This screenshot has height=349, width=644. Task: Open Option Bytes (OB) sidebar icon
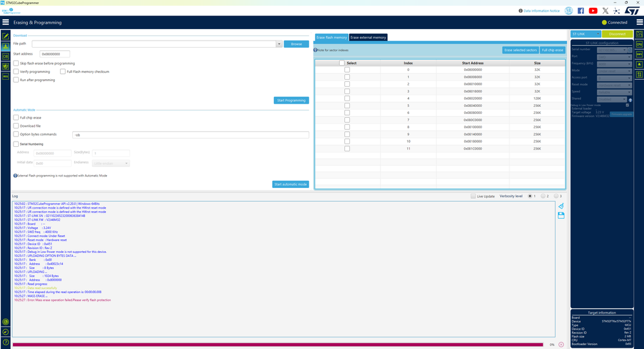[x=6, y=56]
